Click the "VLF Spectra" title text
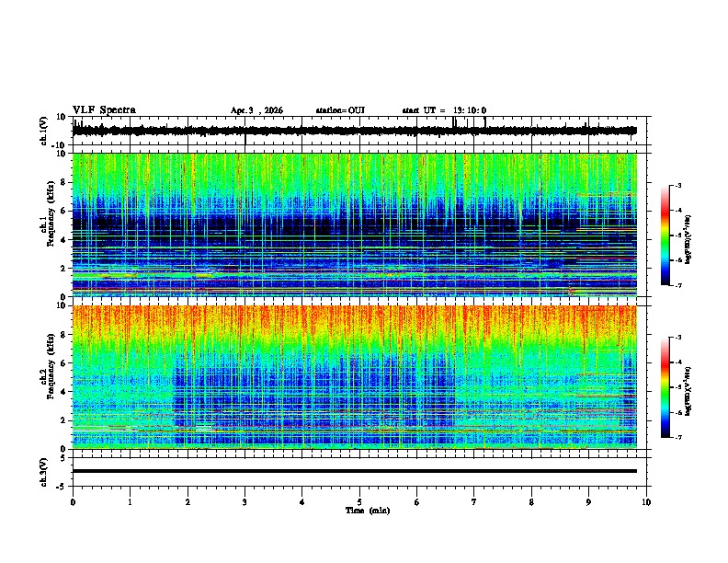 pos(104,110)
